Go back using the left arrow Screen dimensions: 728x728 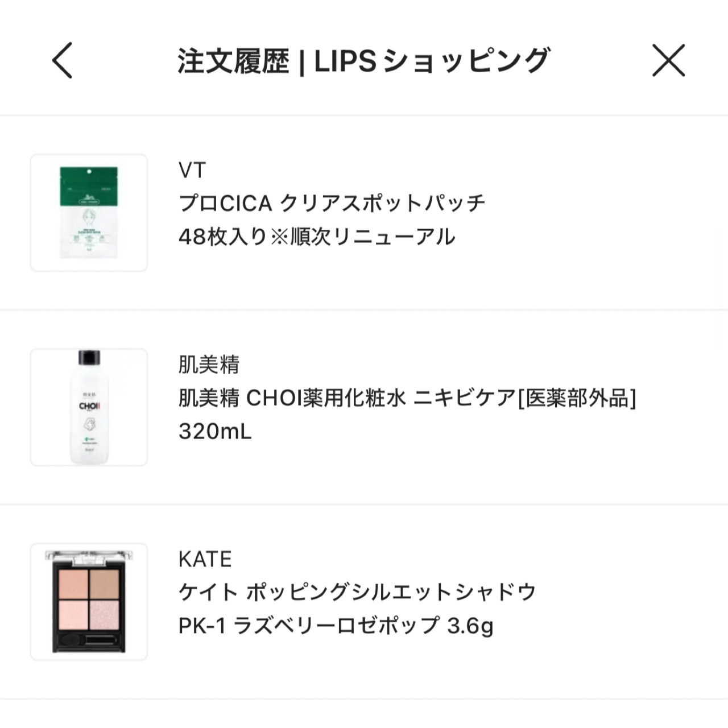pyautogui.click(x=63, y=61)
